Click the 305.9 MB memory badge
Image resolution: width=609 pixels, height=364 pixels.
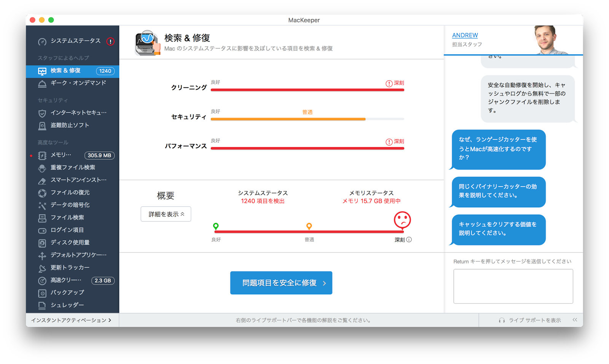tap(99, 156)
